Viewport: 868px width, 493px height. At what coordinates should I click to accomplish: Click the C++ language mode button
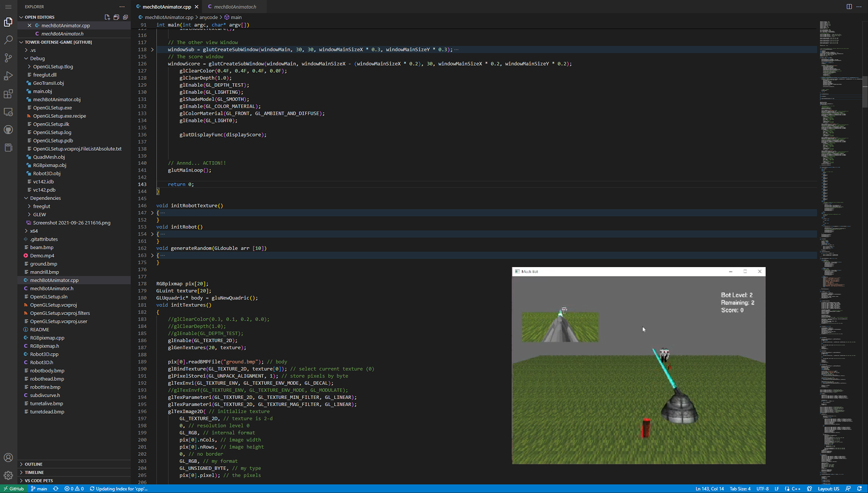point(796,489)
